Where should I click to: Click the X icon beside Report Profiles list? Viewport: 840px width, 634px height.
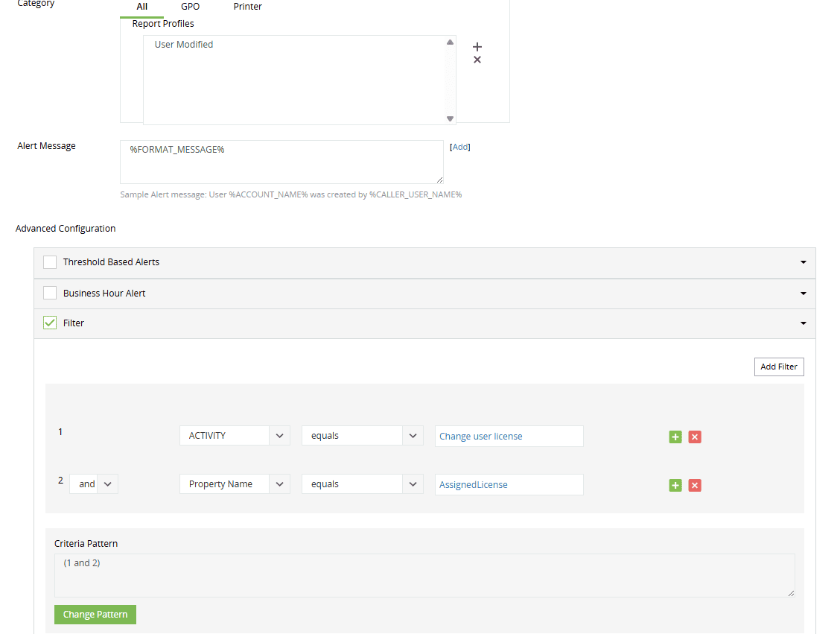click(477, 60)
